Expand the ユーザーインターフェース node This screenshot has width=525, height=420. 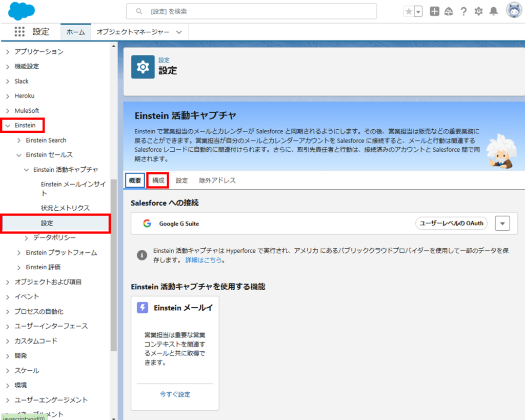pyautogui.click(x=7, y=327)
